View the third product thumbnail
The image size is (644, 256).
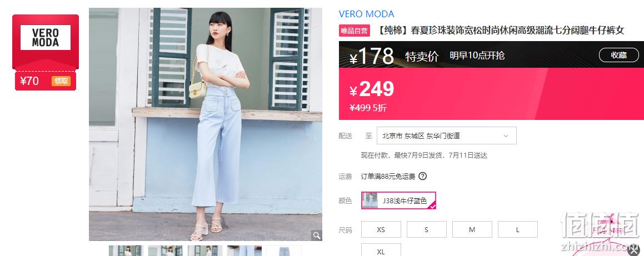pyautogui.click(x=205, y=250)
